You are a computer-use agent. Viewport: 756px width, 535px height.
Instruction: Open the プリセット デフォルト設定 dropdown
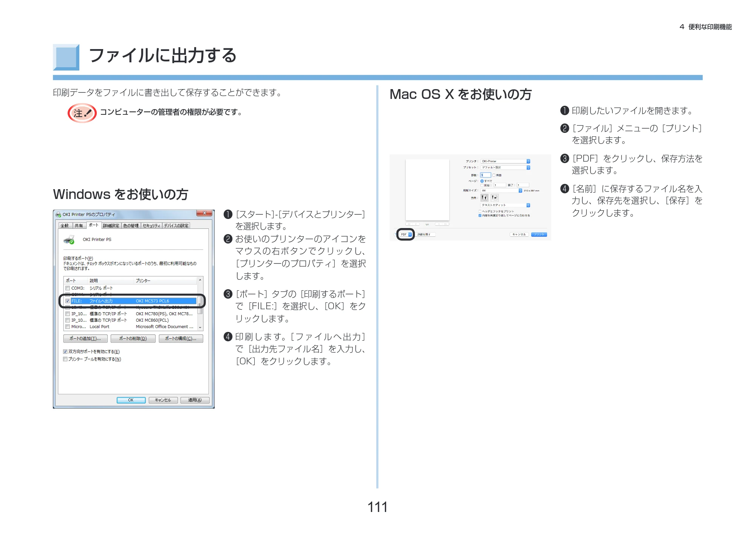click(505, 167)
